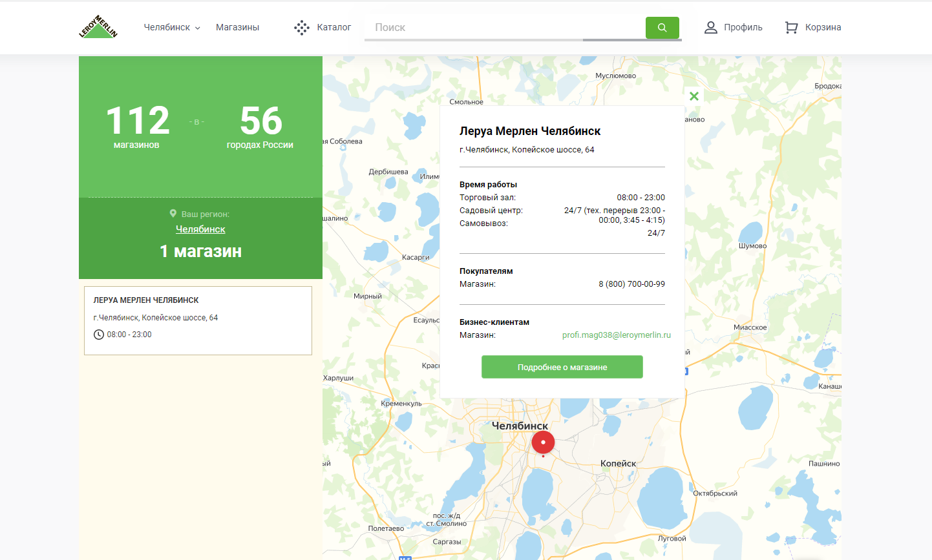
Task: Click the Пашнино label on the map
Action: (824, 464)
